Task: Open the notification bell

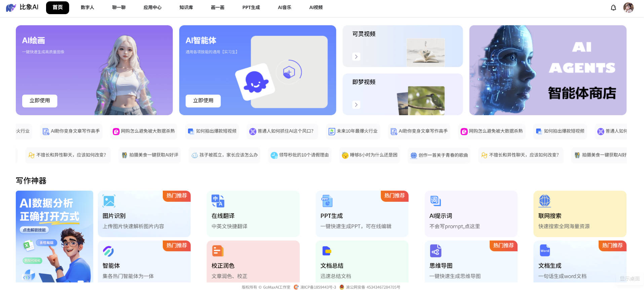Action: (x=613, y=7)
